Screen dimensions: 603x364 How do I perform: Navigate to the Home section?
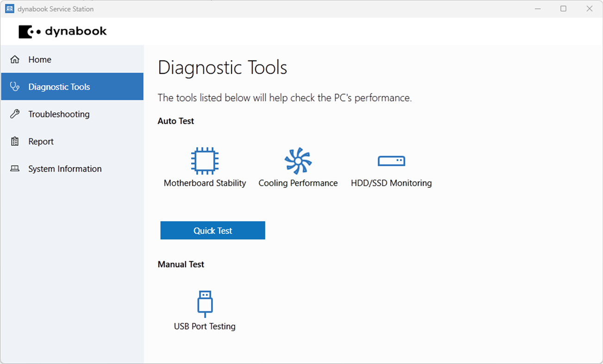coord(40,59)
